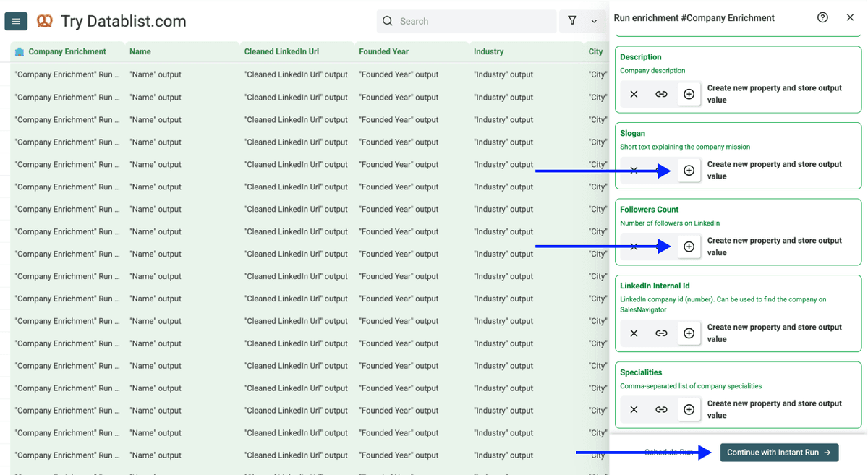
Task: Open the help question mark icon
Action: coord(822,18)
